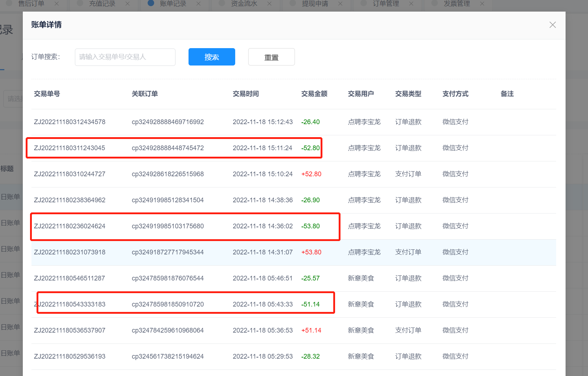Select transaction number ZJ202211180312434578

click(x=70, y=122)
